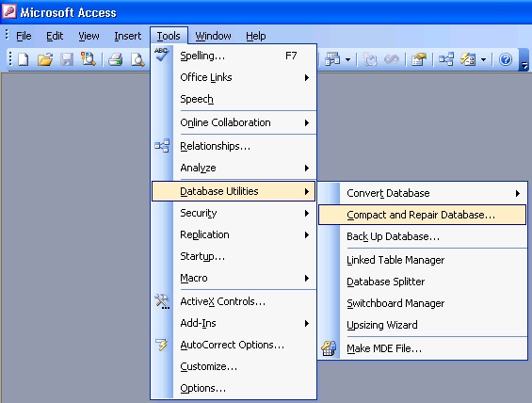The width and height of the screenshot is (532, 403).
Task: Click the Print toolbar icon
Action: [116, 59]
